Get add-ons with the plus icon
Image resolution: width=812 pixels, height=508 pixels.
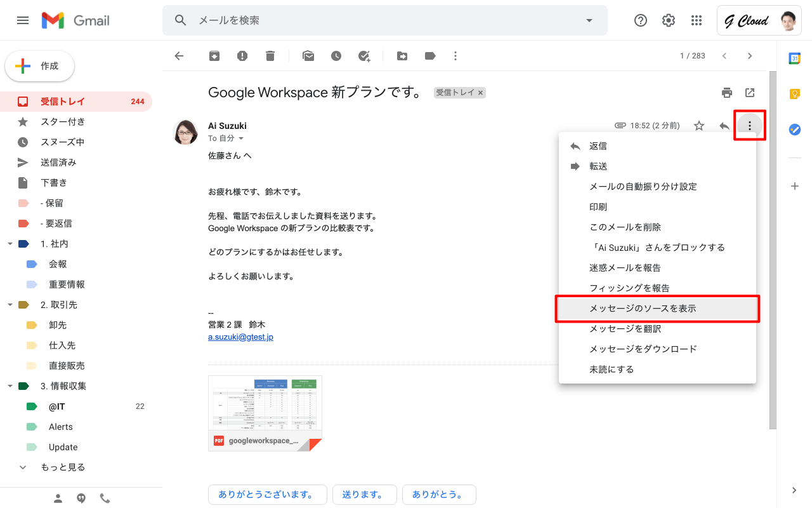coord(794,186)
